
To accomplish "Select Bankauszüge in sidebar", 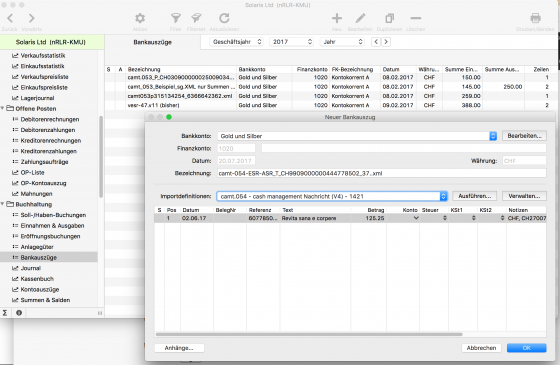I will [49, 258].
